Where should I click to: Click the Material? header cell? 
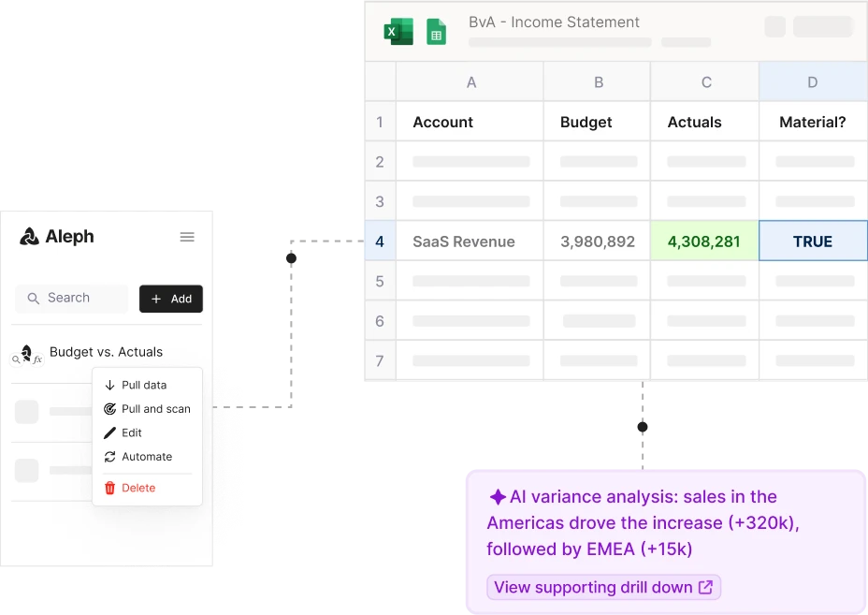click(x=813, y=122)
